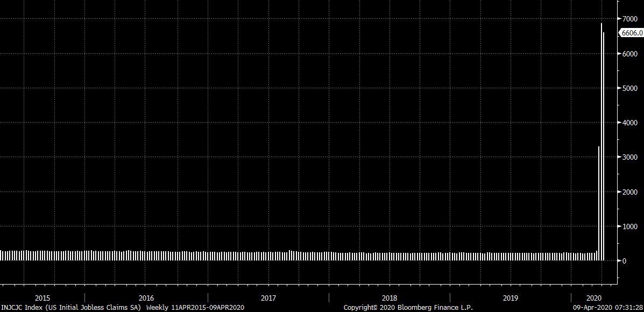The image size is (644, 312).
Task: Click the 09-Apr-2020 07:31:28 timestamp
Action: (x=608, y=307)
